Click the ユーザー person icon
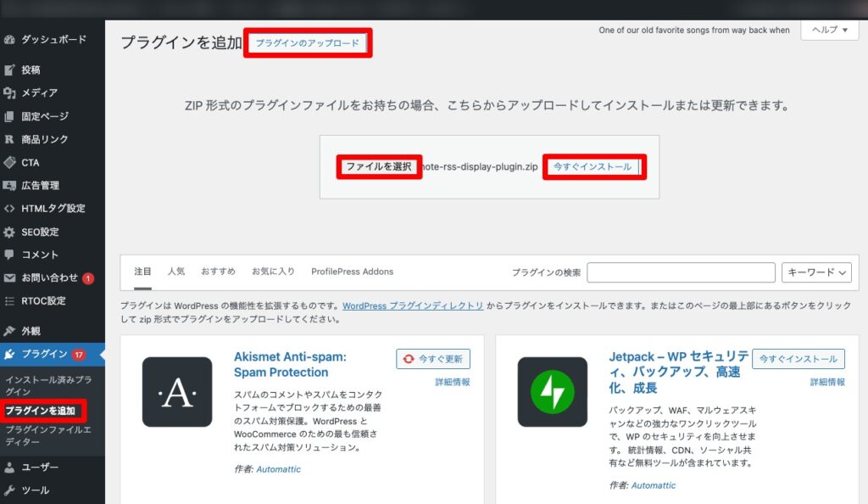The image size is (868, 504). (9, 467)
